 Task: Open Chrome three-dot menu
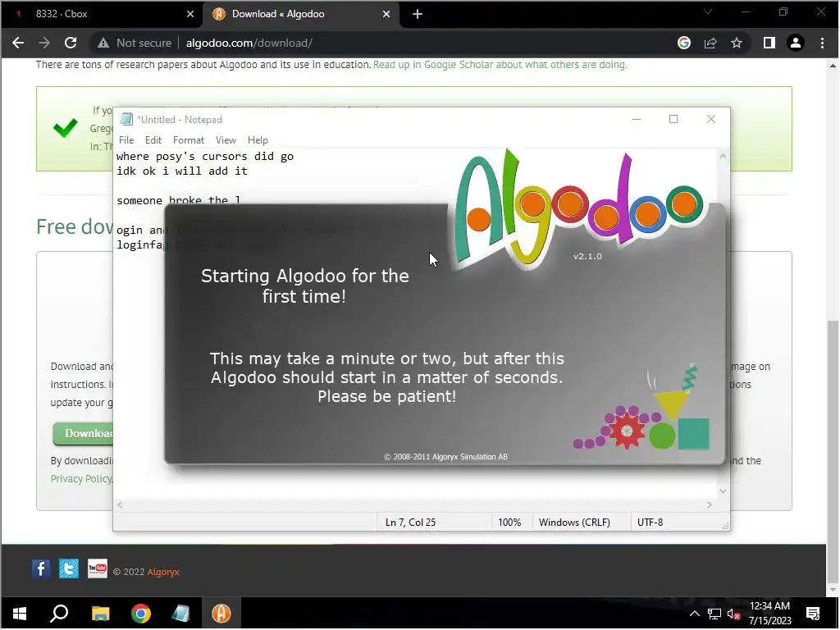point(822,43)
